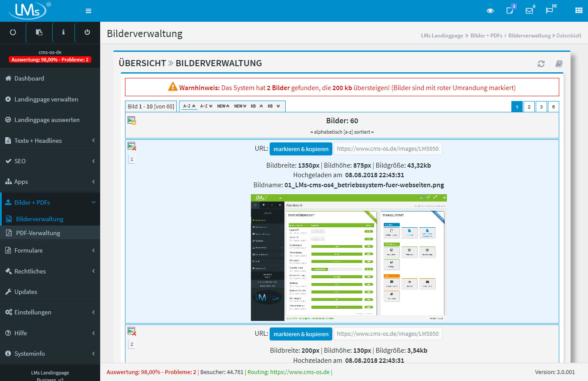The width and height of the screenshot is (588, 381).
Task: Click the copy pages icon in the sidebar top row
Action: 39,32
